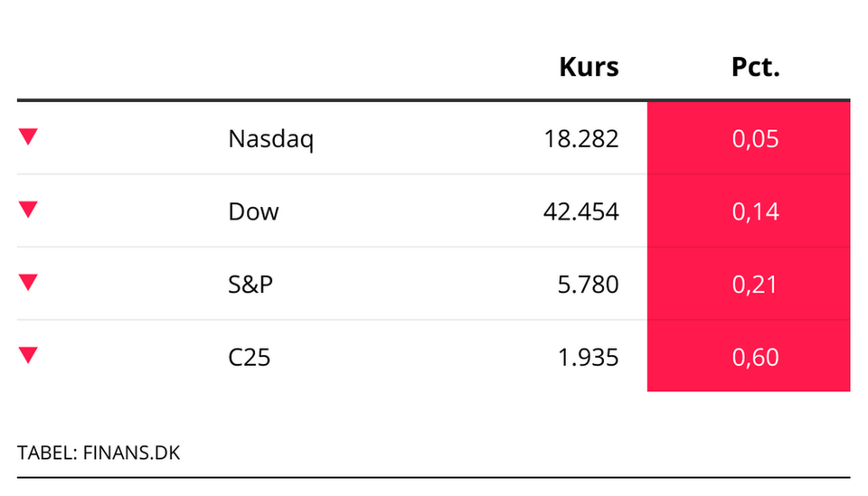Click the Nasdaq price 18.282
The height and width of the screenshot is (496, 868).
click(x=581, y=139)
